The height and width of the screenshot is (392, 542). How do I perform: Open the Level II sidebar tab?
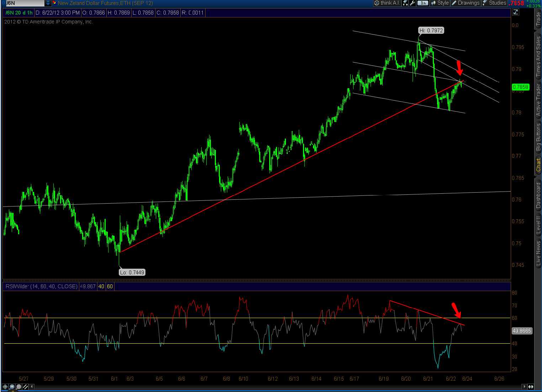[x=538, y=225]
